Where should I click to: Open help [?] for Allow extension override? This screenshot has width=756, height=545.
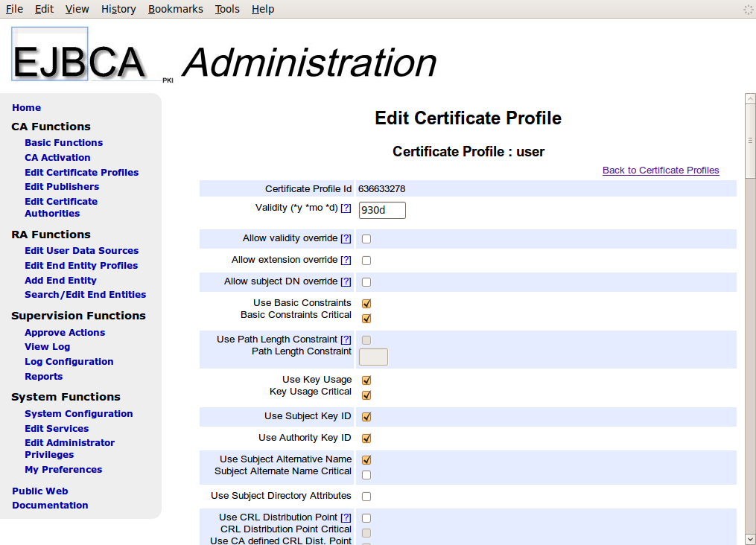(x=346, y=260)
